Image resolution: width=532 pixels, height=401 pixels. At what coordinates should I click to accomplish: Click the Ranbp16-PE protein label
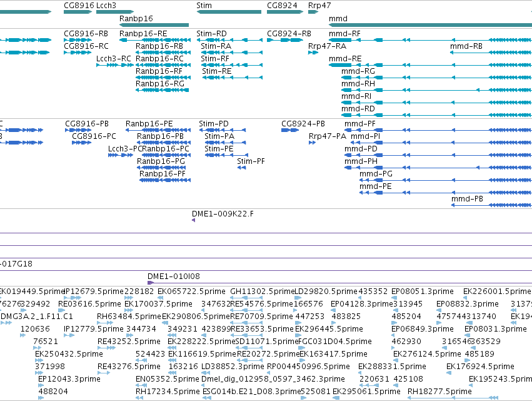point(149,124)
